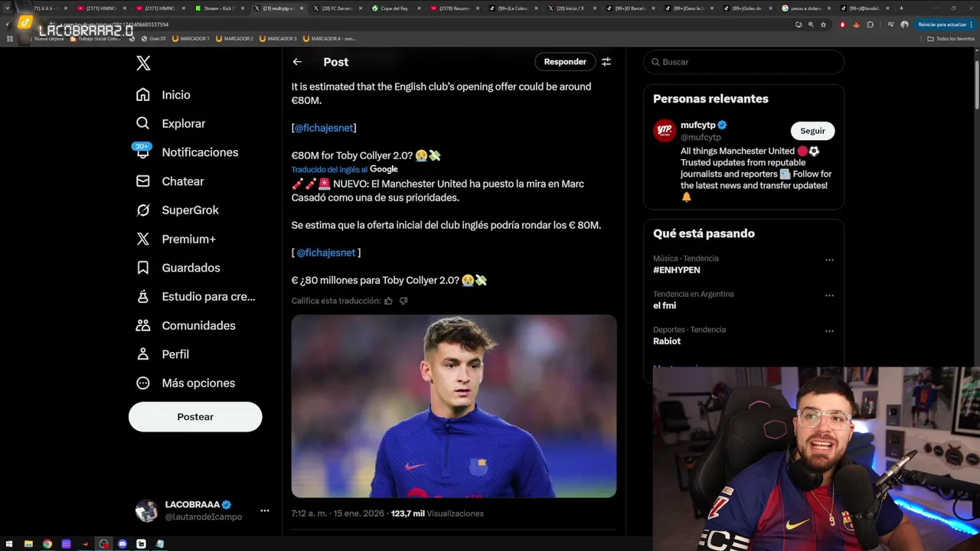Open Guardados bookmarks in sidebar
Viewport: 980px width, 551px height.
(x=143, y=268)
